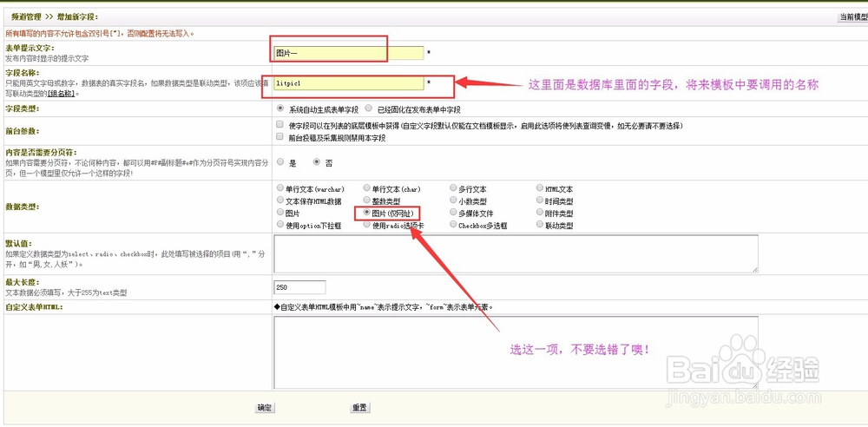Select 使用radio选项卡 data type
Viewport: 868px width, 427px height.
pyautogui.click(x=366, y=225)
